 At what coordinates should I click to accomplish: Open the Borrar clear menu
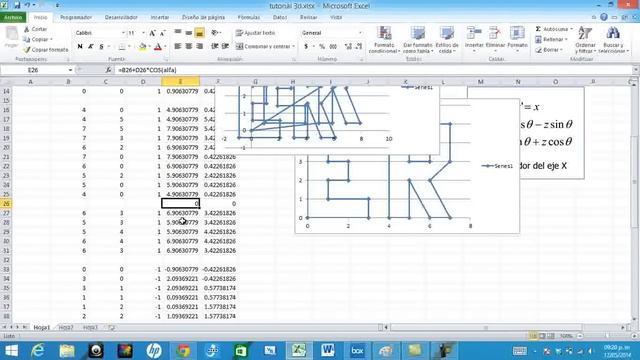[x=549, y=50]
